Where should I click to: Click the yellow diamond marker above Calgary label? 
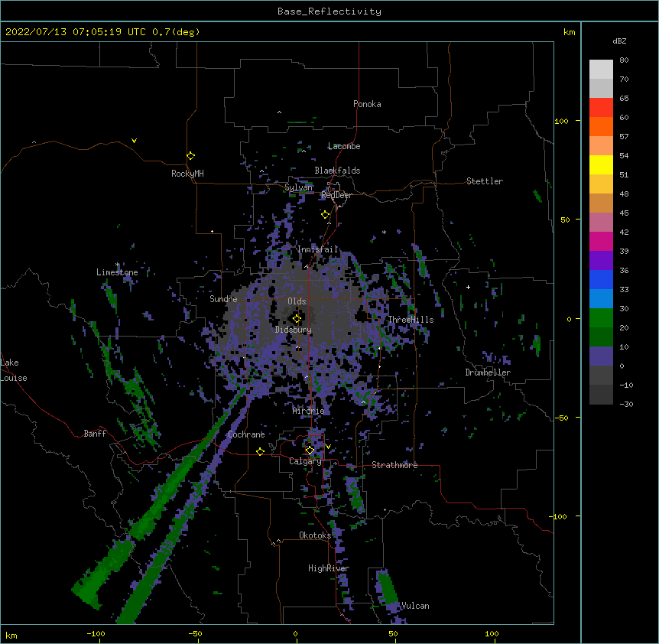[310, 450]
